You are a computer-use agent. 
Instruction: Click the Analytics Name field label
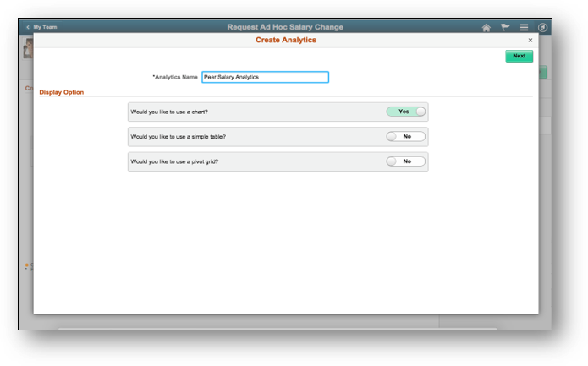[x=175, y=77]
